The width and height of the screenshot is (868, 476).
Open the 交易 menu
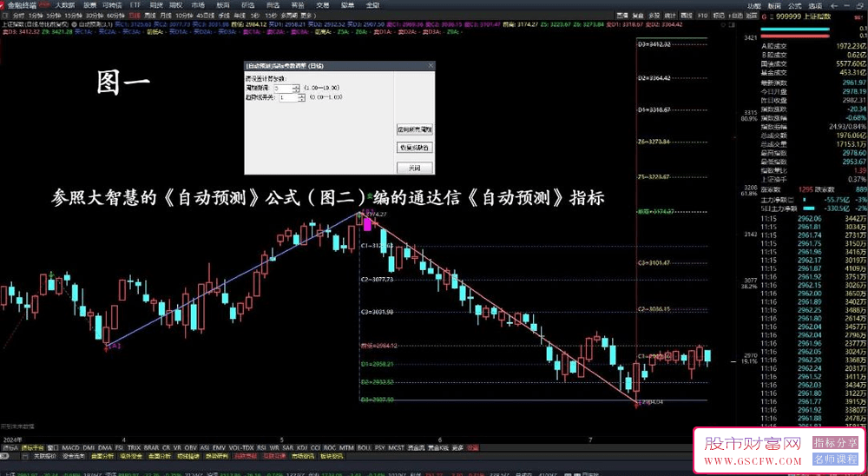click(x=322, y=5)
